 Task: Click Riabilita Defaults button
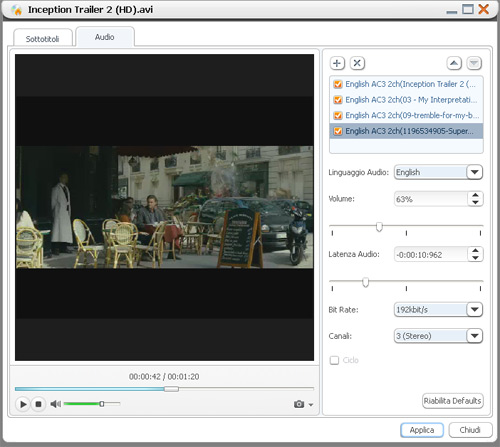tap(452, 401)
